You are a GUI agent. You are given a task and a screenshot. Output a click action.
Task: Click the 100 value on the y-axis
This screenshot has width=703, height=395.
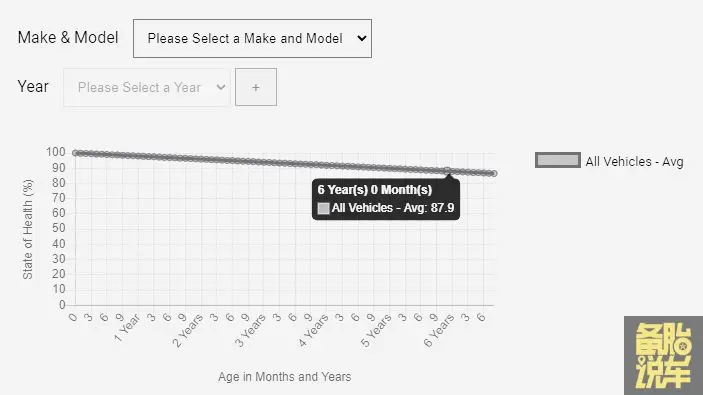56,152
